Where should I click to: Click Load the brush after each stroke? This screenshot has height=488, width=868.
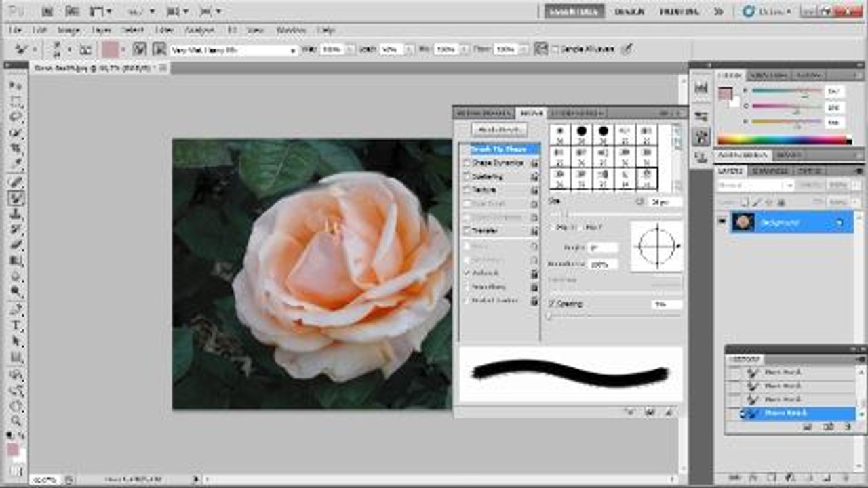[140, 49]
